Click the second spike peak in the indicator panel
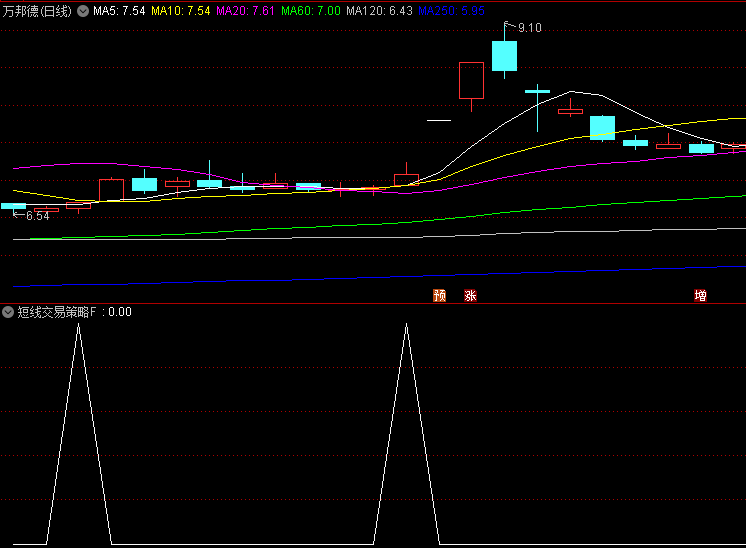This screenshot has height=548, width=746. click(406, 326)
